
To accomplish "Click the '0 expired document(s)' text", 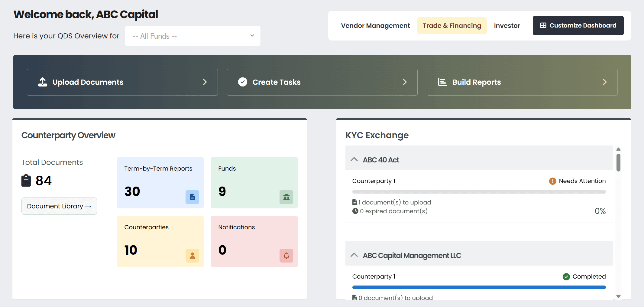I will pyautogui.click(x=394, y=211).
